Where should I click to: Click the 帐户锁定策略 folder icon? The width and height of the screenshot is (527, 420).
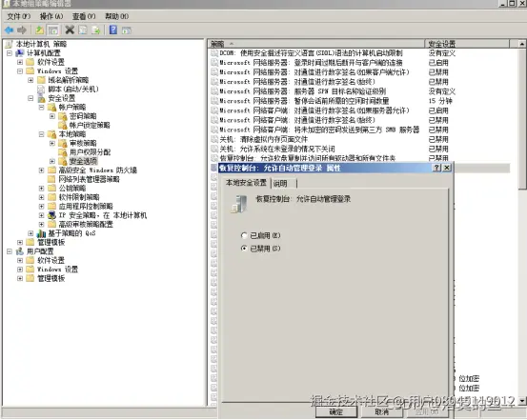tap(63, 125)
